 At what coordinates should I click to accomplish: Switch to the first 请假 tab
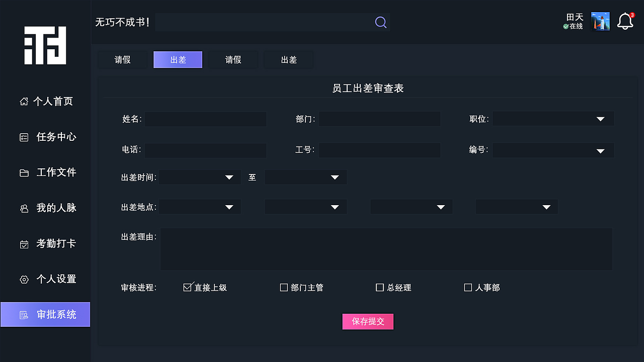122,59
